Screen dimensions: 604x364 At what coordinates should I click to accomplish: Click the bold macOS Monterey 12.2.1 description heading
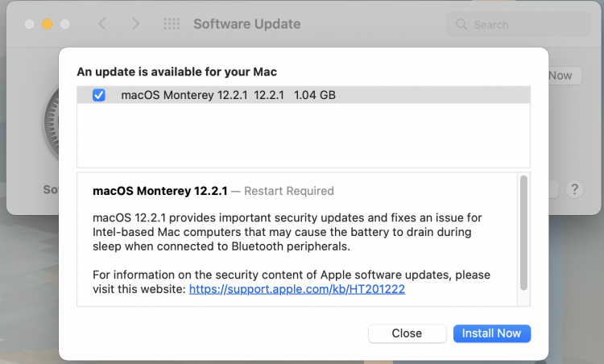point(160,191)
